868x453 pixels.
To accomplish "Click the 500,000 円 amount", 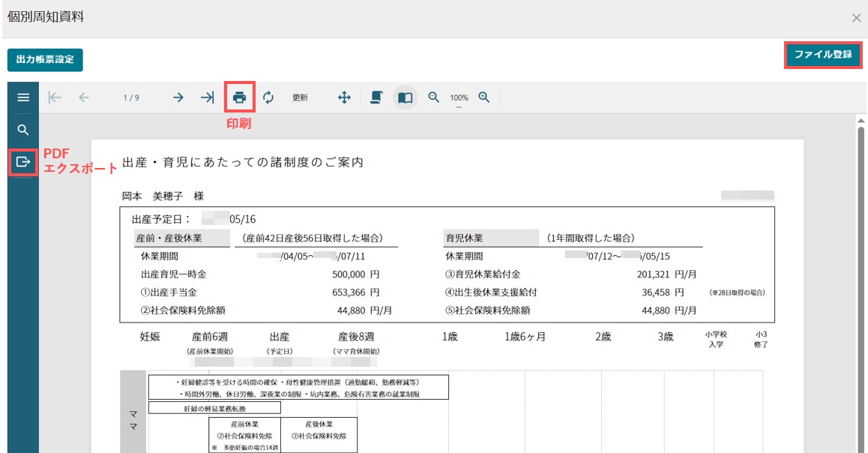I will 356,274.
